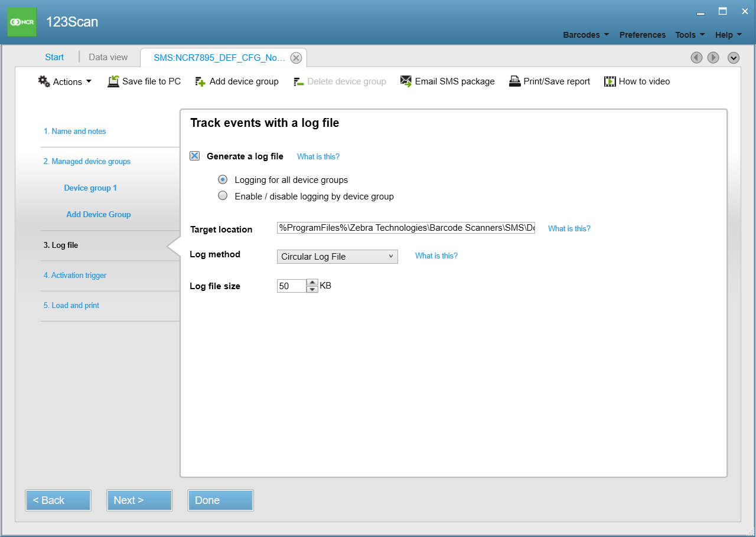756x537 pixels.
Task: Increase log file size with up arrow
Action: (312, 282)
